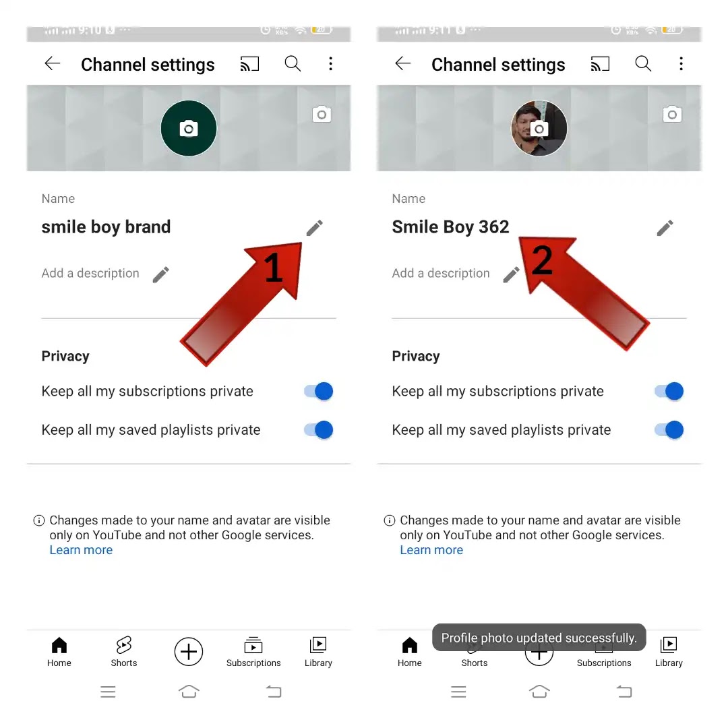The image size is (728, 728).
Task: Disable subscriptions private switch on right screen
Action: click(x=669, y=391)
